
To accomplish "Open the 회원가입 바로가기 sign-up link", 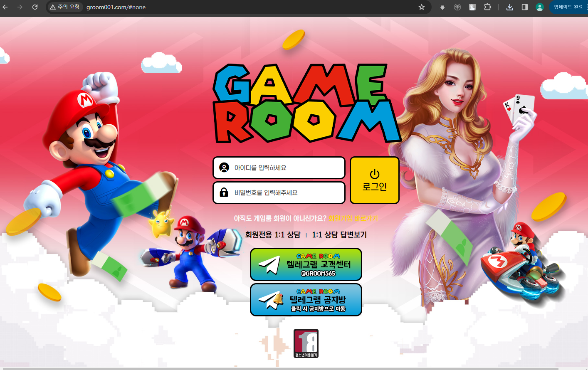I will (353, 218).
